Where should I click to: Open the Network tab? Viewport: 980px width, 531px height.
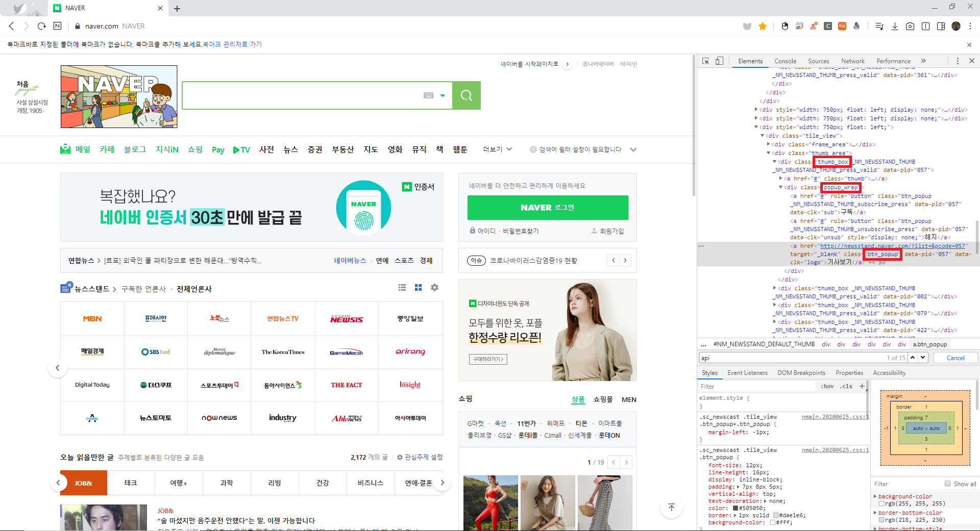click(853, 61)
